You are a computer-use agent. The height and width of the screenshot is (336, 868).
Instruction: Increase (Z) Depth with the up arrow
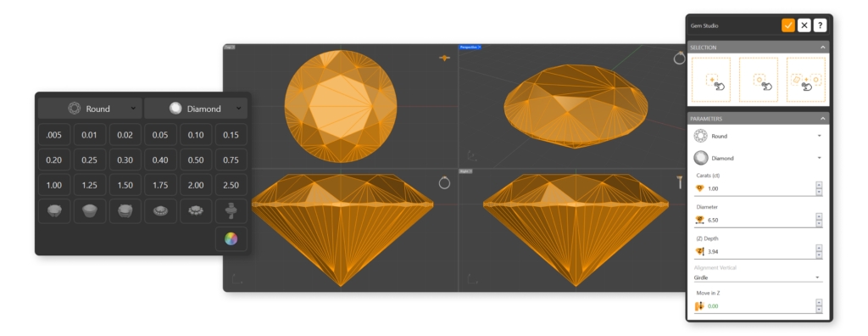coord(819,248)
